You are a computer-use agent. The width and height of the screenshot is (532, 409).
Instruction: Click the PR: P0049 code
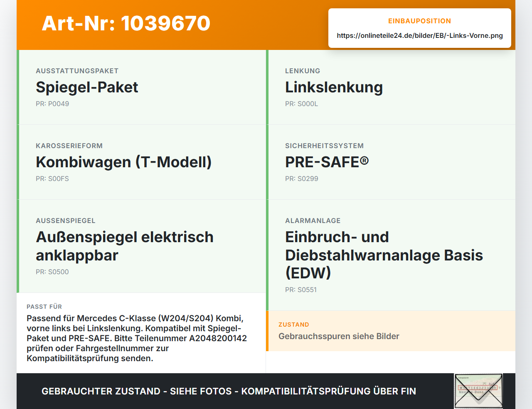[x=52, y=104]
